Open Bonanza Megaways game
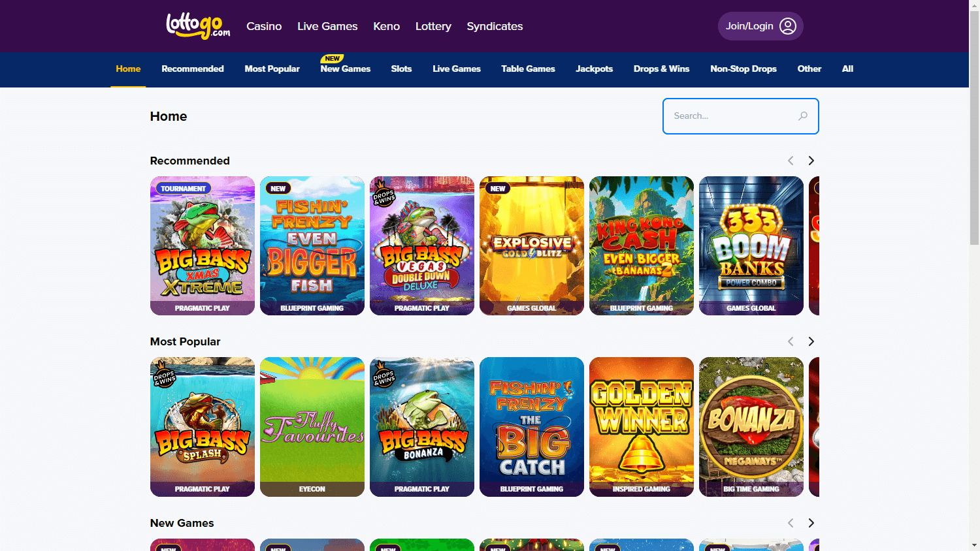The height and width of the screenshot is (551, 980). [x=751, y=427]
